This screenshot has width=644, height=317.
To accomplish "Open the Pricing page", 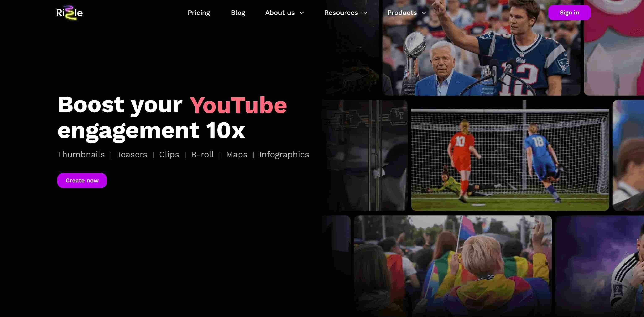I will pyautogui.click(x=199, y=13).
